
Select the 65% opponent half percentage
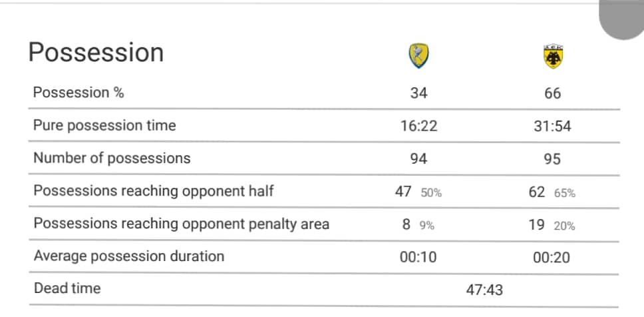click(565, 193)
